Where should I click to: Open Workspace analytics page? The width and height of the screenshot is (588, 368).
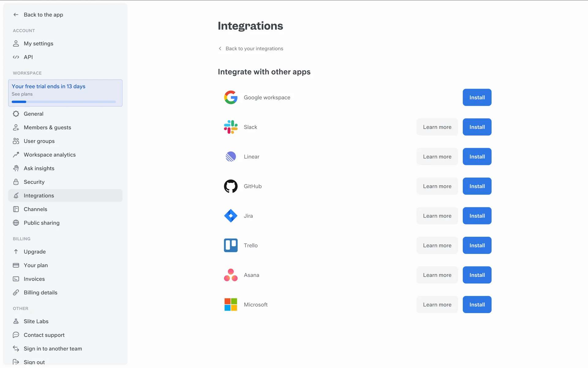tap(50, 155)
